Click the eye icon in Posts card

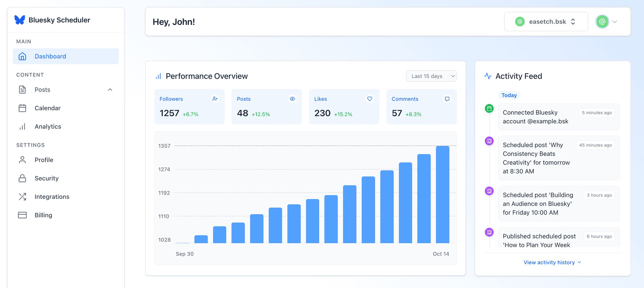tap(292, 99)
